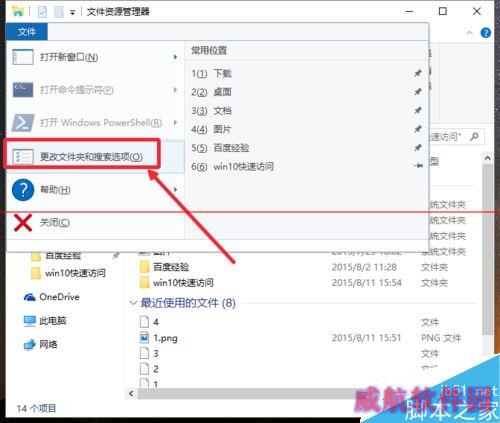Viewport: 500px width, 423px height.
Task: Collapse the ribbon with the up chevron
Action: point(469,33)
